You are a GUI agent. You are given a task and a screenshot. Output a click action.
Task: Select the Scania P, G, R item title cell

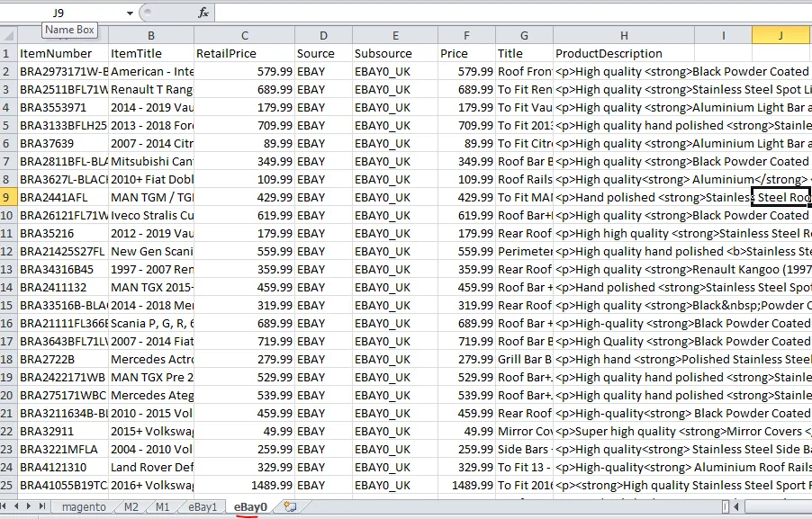tap(151, 324)
